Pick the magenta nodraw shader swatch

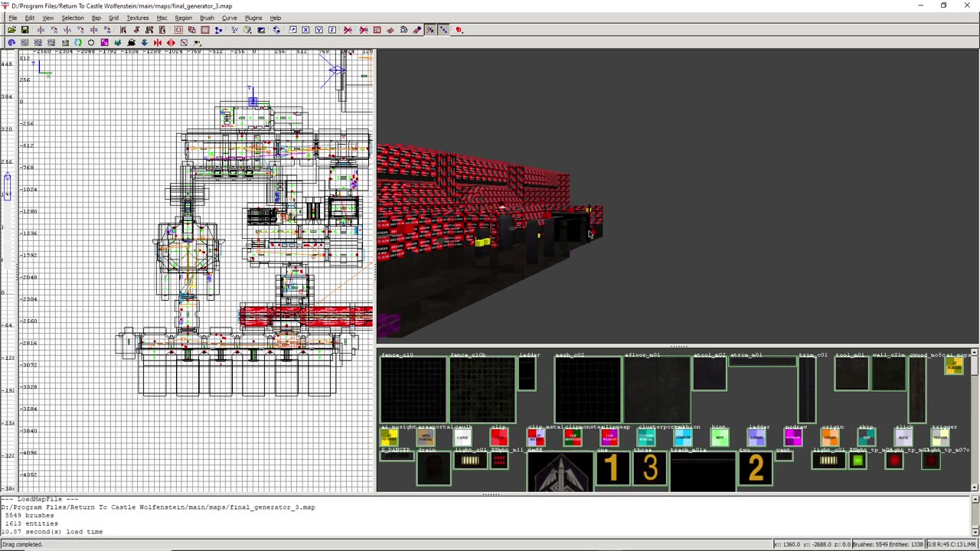tap(793, 438)
